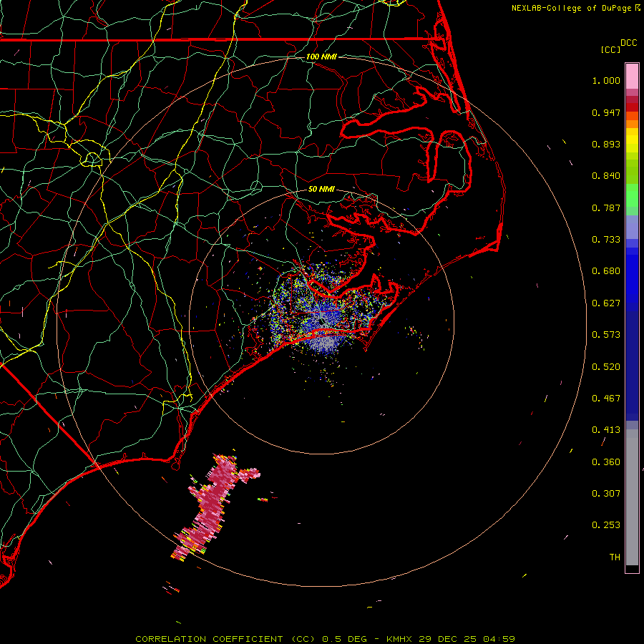644x644 pixels.
Task: Click the TH threshold label
Action: click(615, 557)
